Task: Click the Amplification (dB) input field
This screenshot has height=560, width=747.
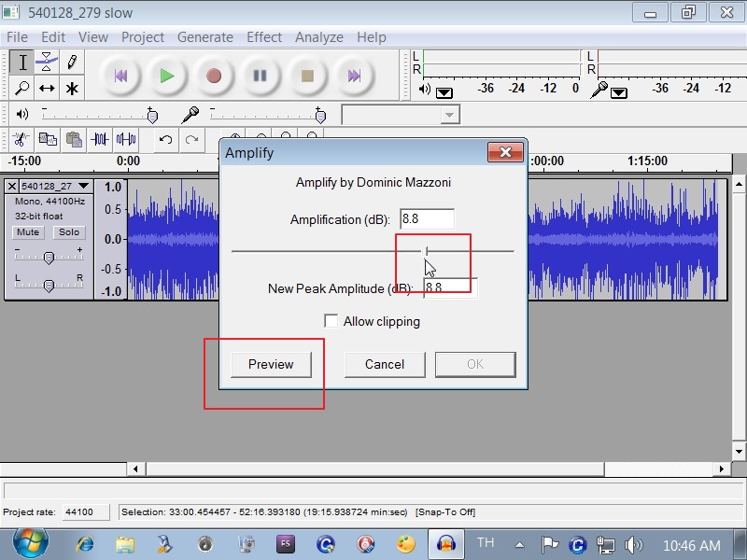Action: click(427, 219)
